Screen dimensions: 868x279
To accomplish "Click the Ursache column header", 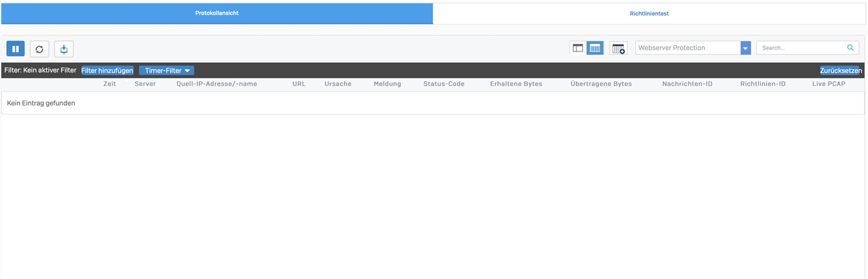I will click(338, 84).
